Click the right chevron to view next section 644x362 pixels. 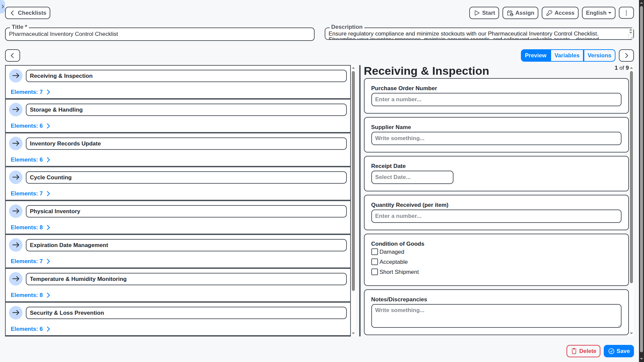click(626, 55)
